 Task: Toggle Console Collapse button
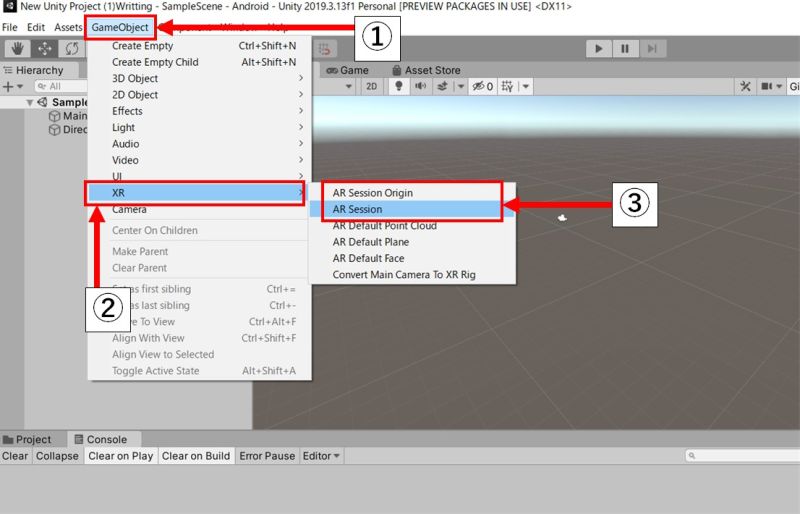57,456
